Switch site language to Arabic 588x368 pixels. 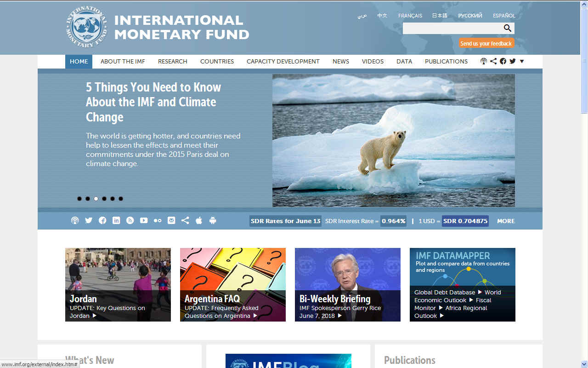pos(362,16)
